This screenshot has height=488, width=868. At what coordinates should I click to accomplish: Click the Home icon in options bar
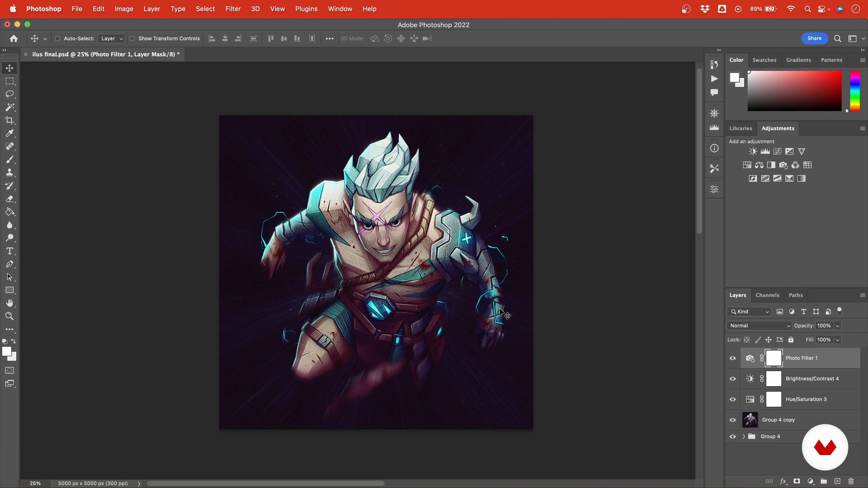pos(14,38)
